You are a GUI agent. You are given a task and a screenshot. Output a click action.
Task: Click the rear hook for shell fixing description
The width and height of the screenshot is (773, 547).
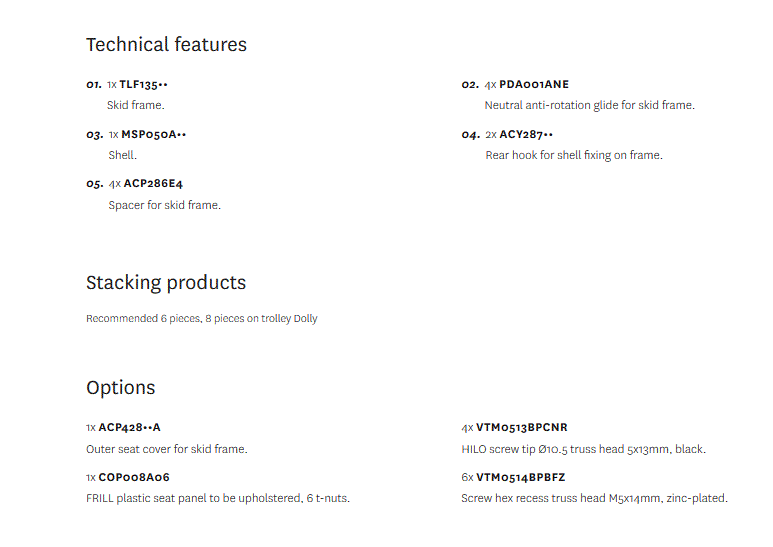pyautogui.click(x=574, y=155)
